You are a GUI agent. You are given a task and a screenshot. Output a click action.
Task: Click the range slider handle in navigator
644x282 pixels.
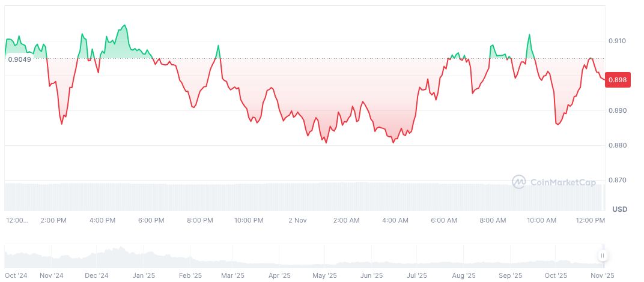602,256
